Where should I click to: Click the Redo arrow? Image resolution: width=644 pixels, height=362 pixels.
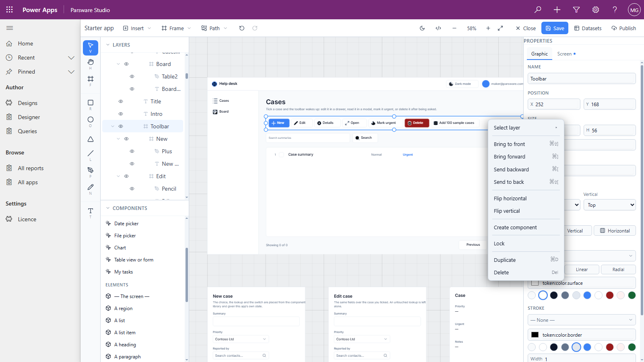[x=255, y=28]
